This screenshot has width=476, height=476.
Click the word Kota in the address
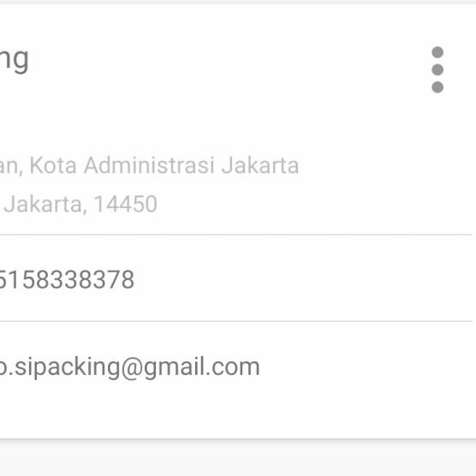53,165
